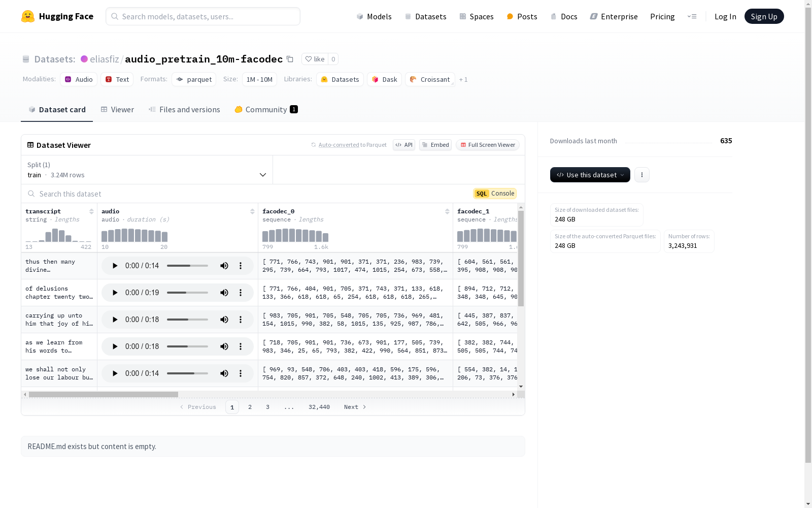The width and height of the screenshot is (812, 508).
Task: Go to page 3 of the dataset
Action: 267,407
